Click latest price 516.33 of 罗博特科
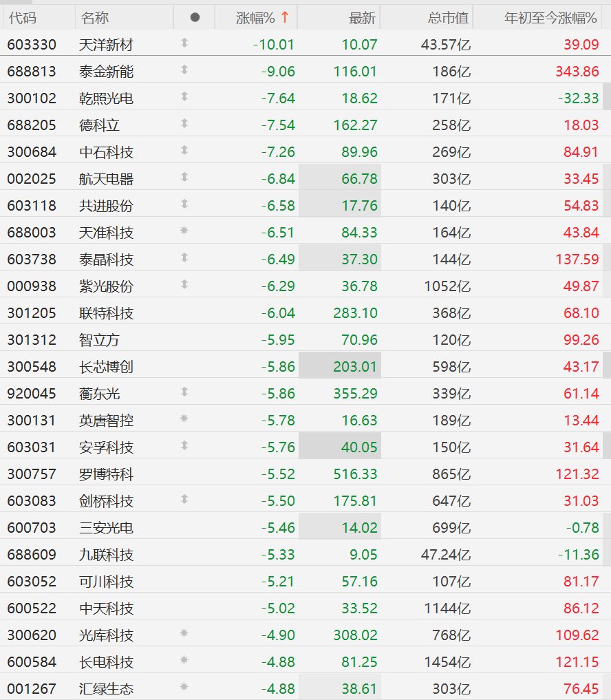Viewport: 611px width, 700px height. tap(355, 474)
